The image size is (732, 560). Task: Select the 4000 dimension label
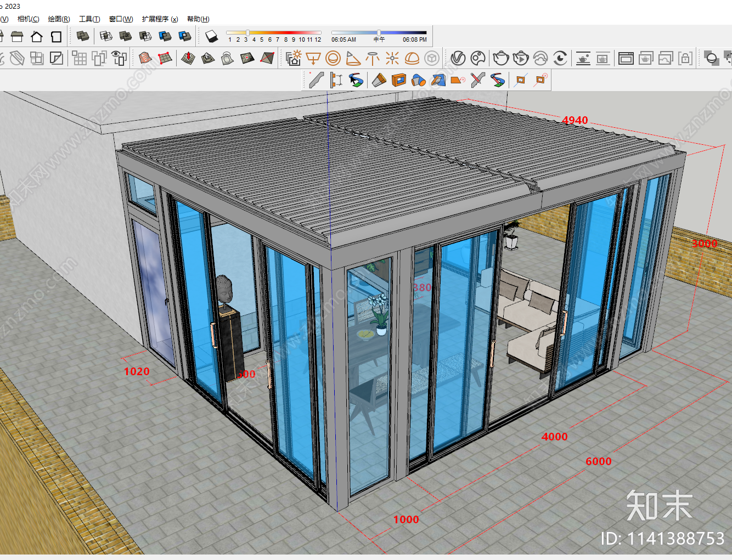tap(554, 437)
